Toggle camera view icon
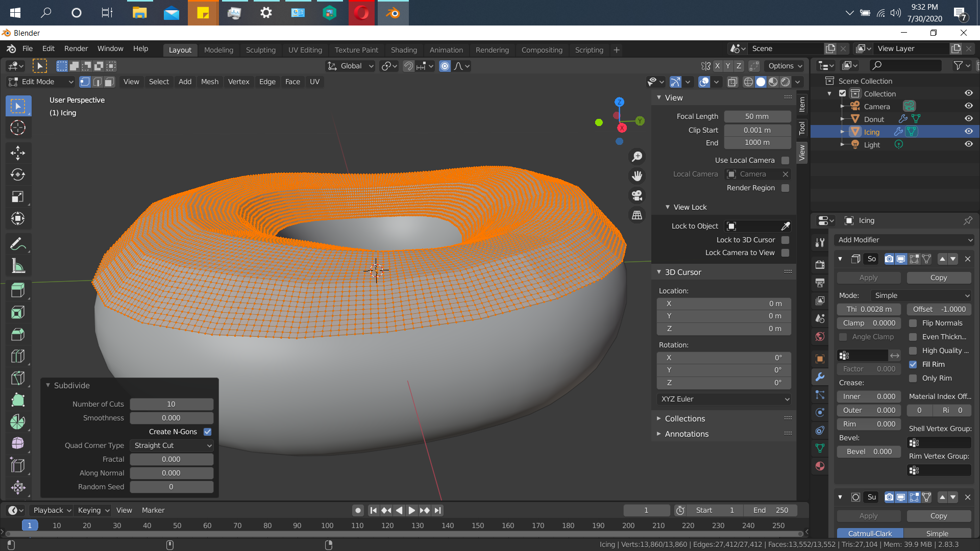Screen dimensions: 980x551 637,195
